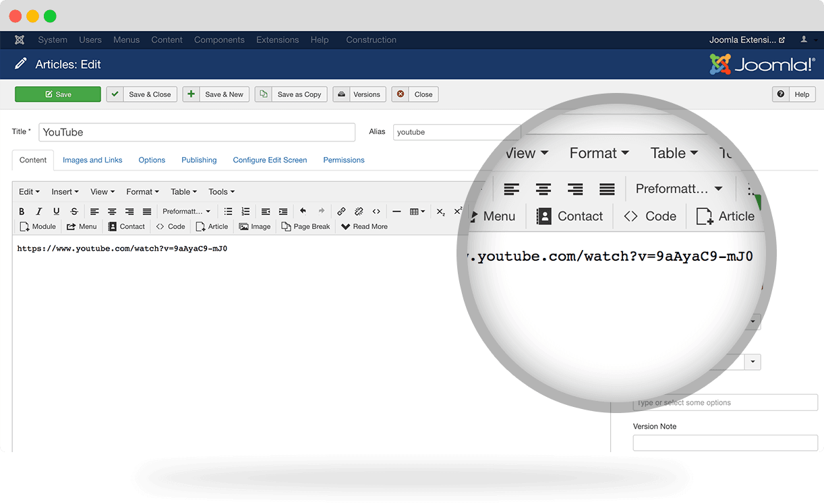Open the table insert dropdown icon
824x504 pixels.
pos(417,212)
